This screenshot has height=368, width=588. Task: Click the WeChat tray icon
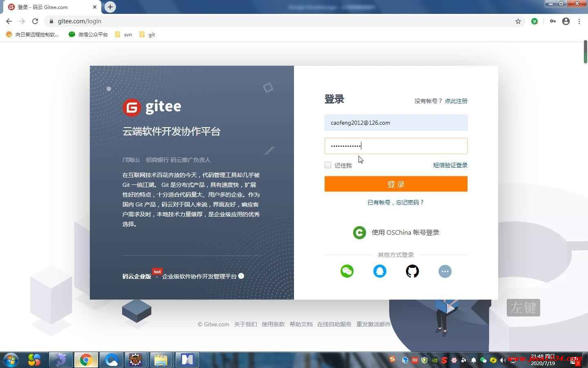(483, 360)
